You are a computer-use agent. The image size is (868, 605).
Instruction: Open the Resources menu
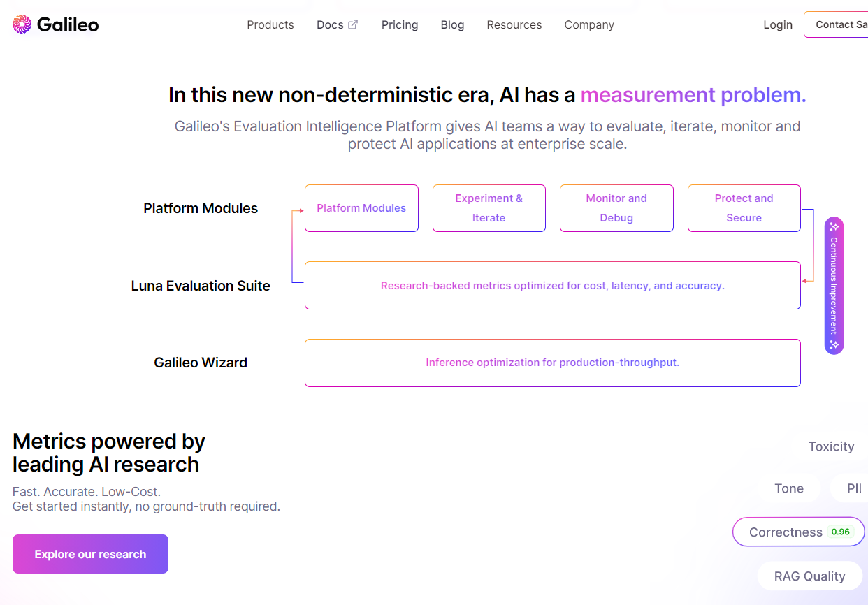pyautogui.click(x=514, y=24)
